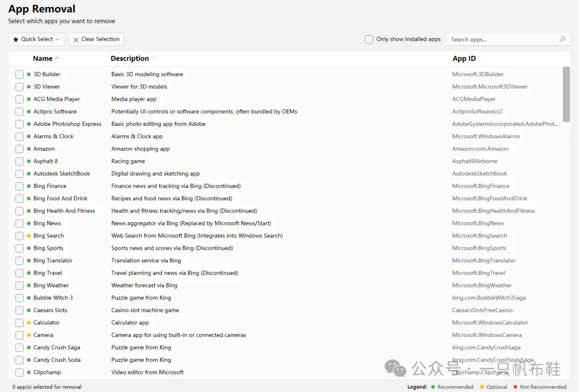
Task: Tick the Asphalt 8 checkbox
Action: point(20,161)
